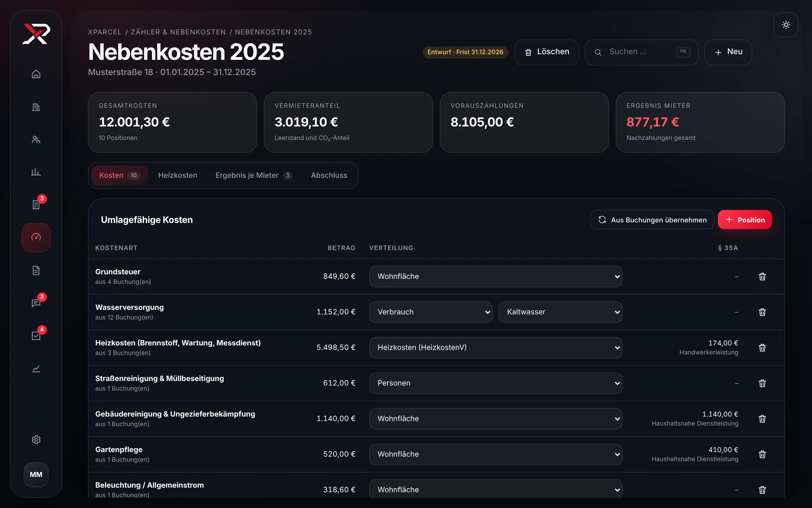Open the home dashboard sidebar icon
This screenshot has height=508, width=812.
pos(36,74)
